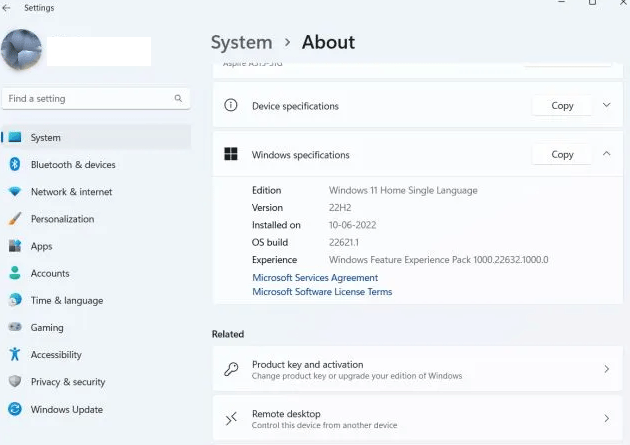Click the Gaming controller icon
Image resolution: width=630 pixels, height=445 pixels.
pos(15,327)
